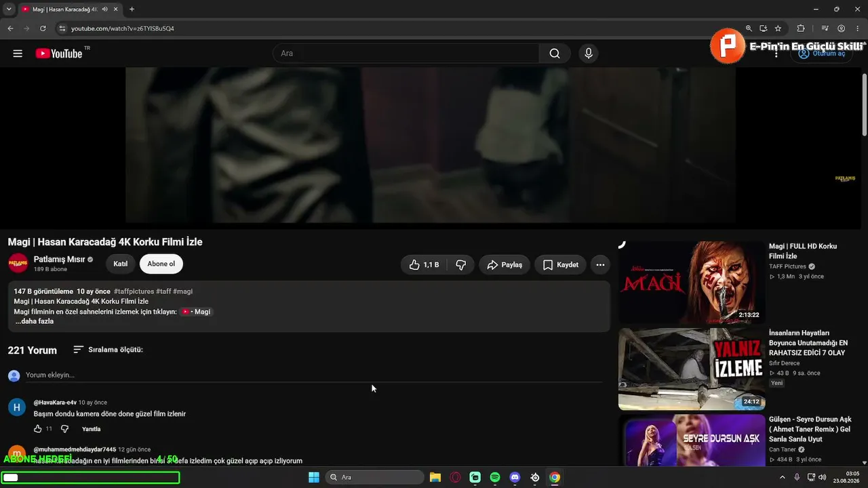Go back in browser history

[10, 28]
